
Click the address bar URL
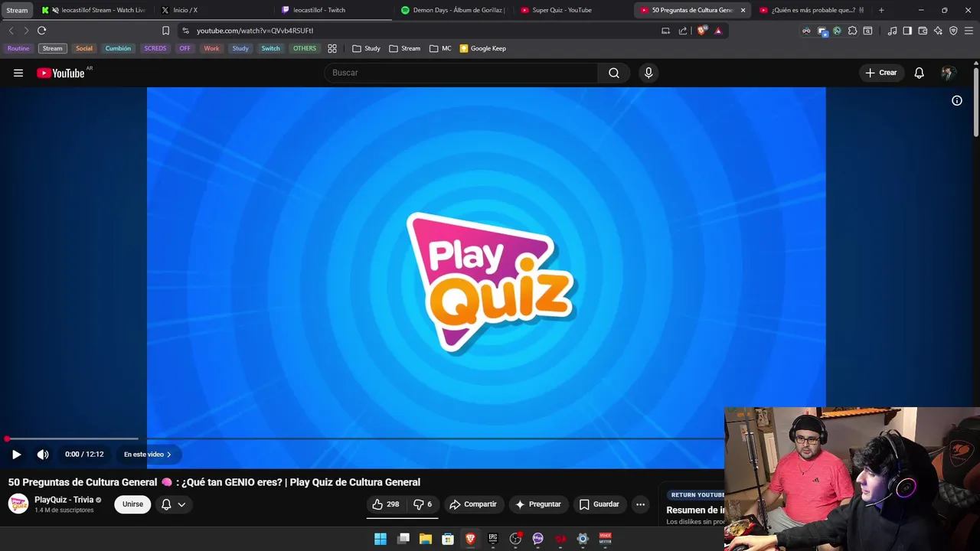(x=255, y=31)
